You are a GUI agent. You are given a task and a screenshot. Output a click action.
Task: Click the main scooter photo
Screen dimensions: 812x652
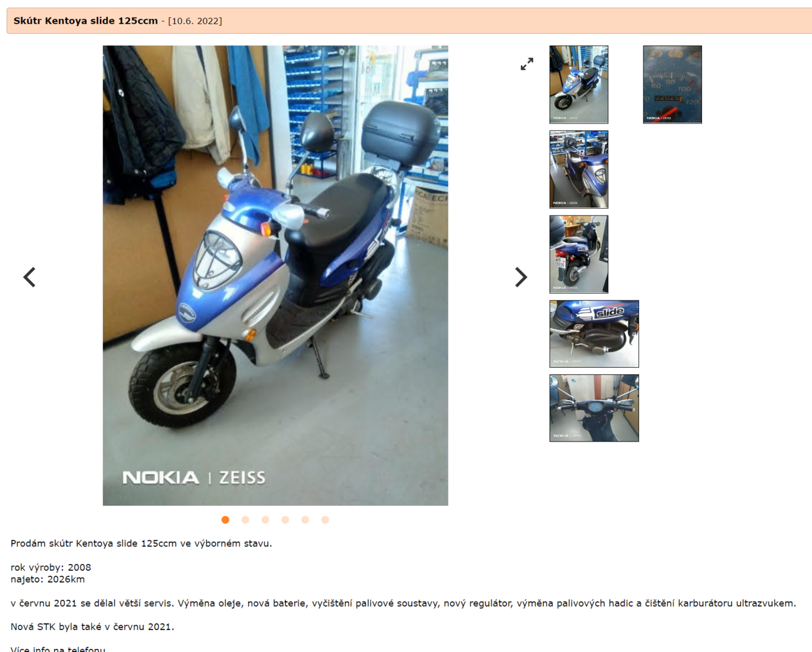pos(275,275)
